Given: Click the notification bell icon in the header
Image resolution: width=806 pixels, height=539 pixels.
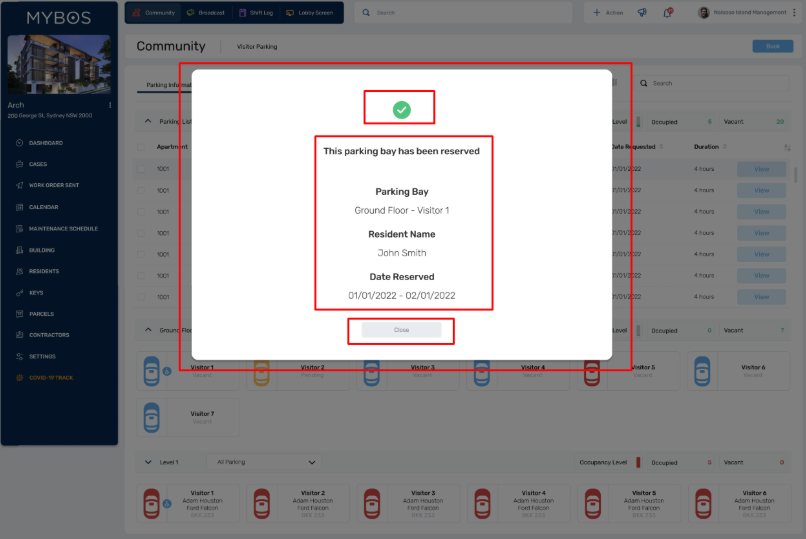Looking at the screenshot, I should (x=667, y=13).
